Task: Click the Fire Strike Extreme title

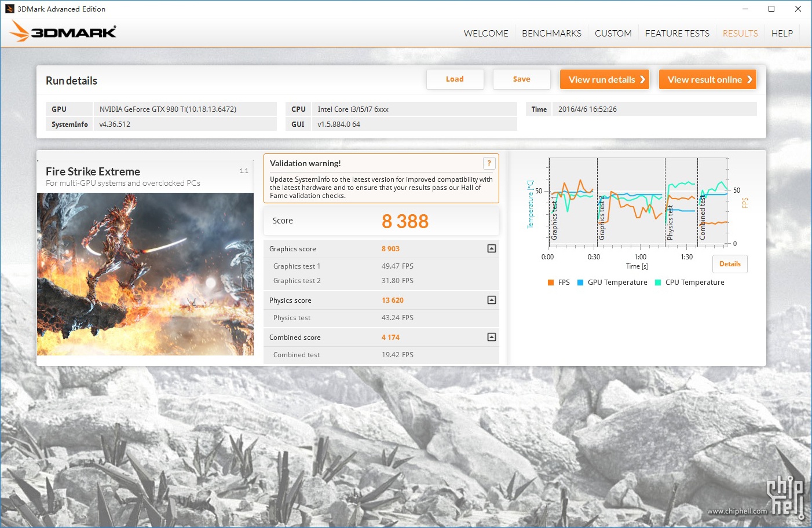Action: [93, 171]
